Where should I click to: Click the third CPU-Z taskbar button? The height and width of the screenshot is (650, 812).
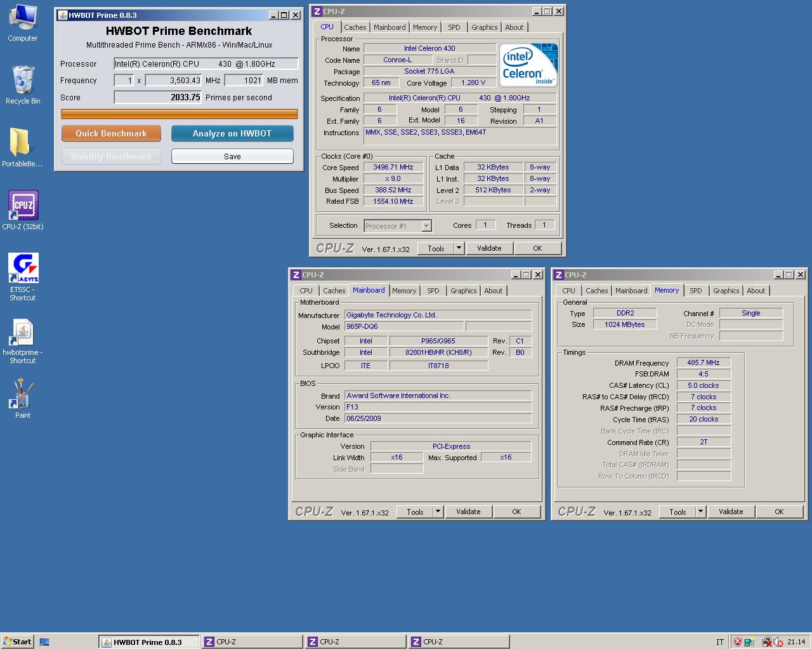(459, 642)
